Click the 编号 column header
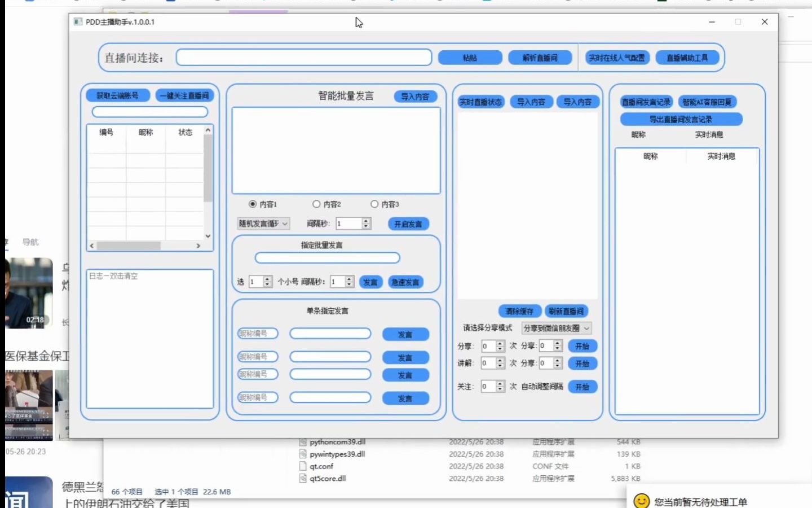The image size is (812, 508). (x=107, y=132)
